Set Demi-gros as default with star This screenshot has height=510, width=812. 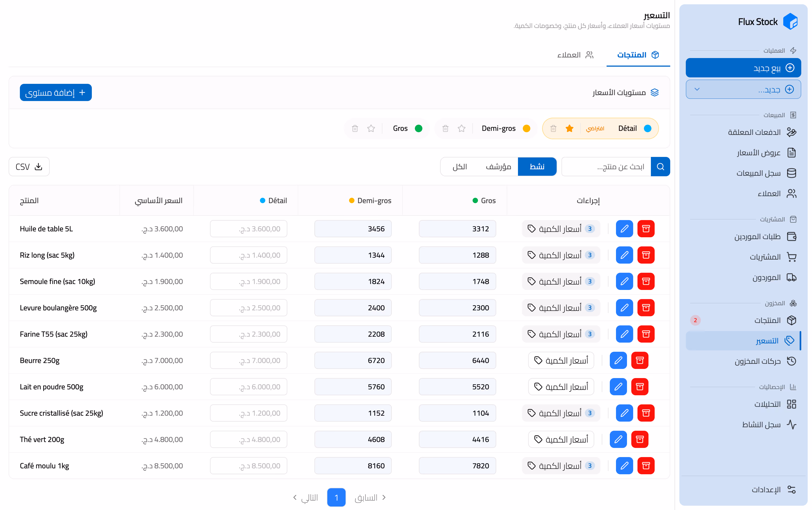(461, 128)
